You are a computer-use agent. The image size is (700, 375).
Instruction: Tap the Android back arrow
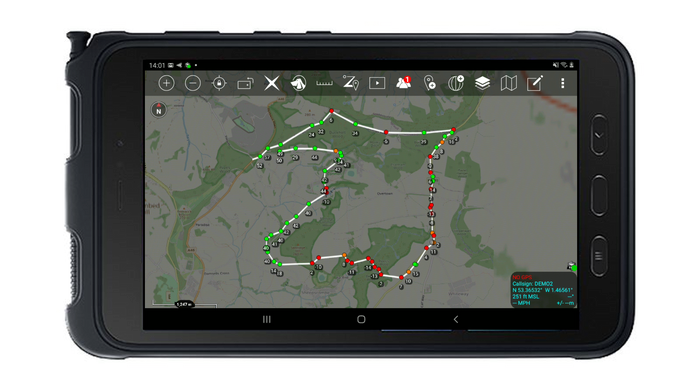[x=456, y=319]
